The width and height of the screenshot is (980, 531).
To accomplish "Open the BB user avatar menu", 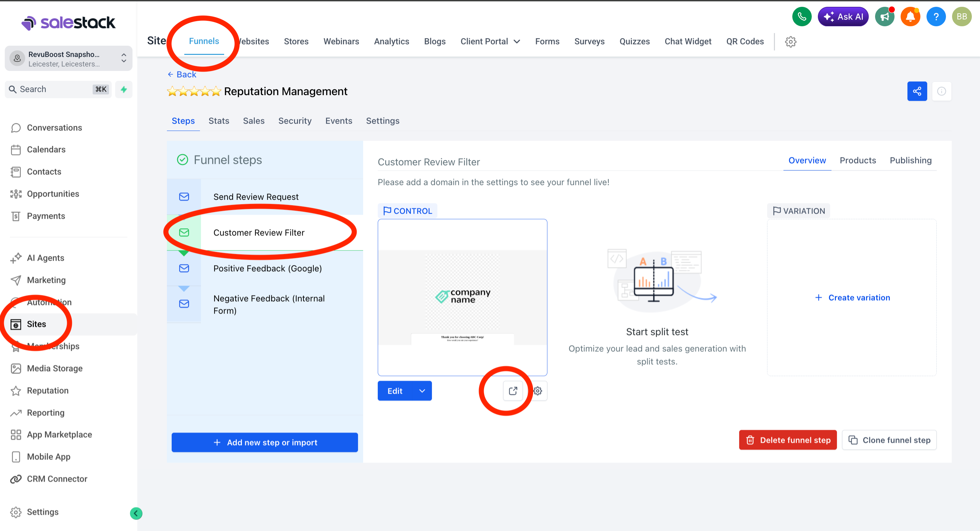I will coord(962,17).
